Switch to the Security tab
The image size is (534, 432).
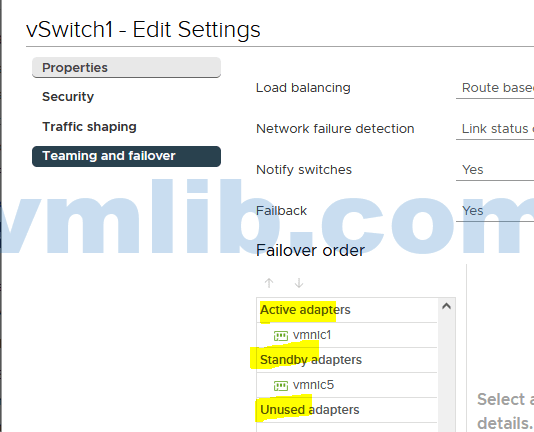coord(68,97)
